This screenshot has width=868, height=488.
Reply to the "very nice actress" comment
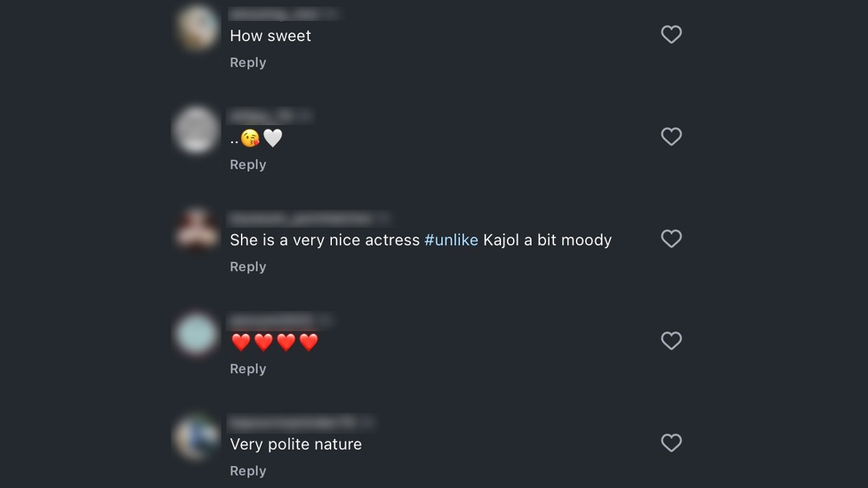[x=248, y=267]
